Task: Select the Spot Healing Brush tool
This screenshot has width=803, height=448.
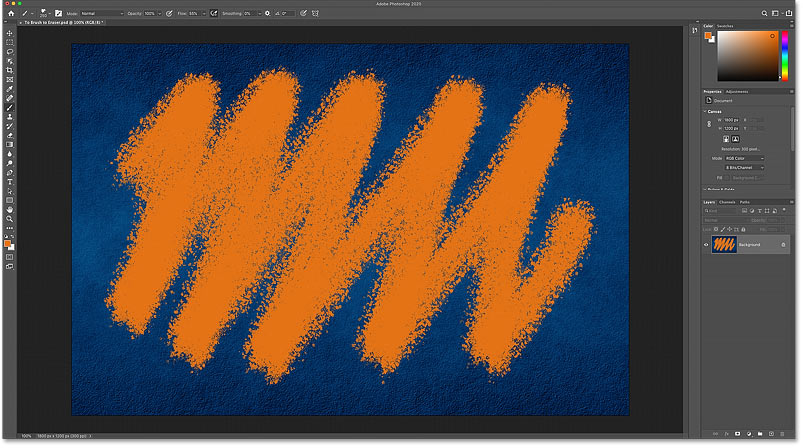Action: pos(10,98)
